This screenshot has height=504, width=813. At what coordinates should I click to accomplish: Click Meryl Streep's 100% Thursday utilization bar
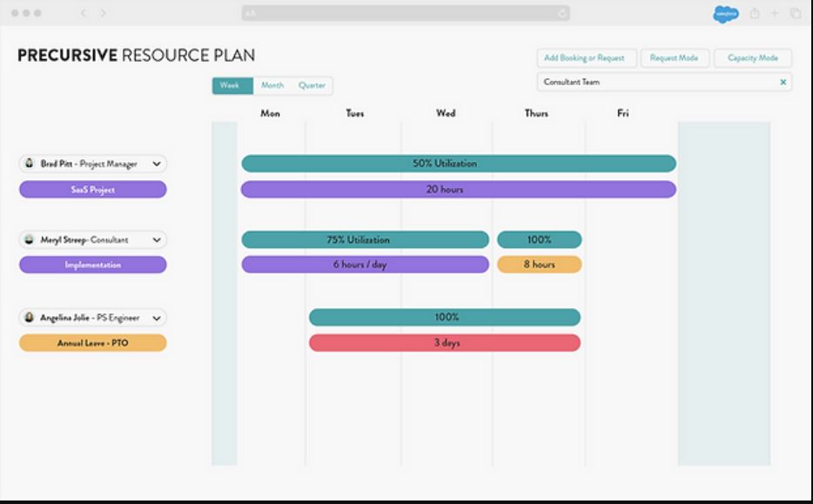tap(539, 239)
